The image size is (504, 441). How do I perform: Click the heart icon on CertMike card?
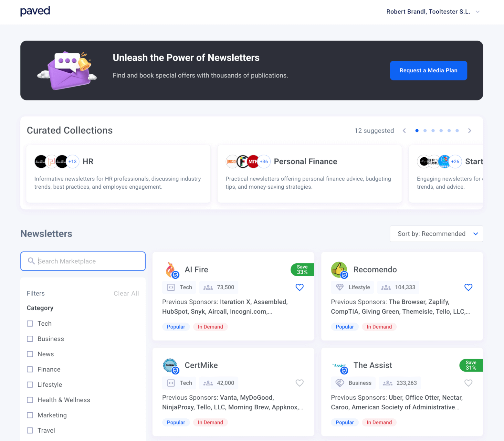point(299,383)
